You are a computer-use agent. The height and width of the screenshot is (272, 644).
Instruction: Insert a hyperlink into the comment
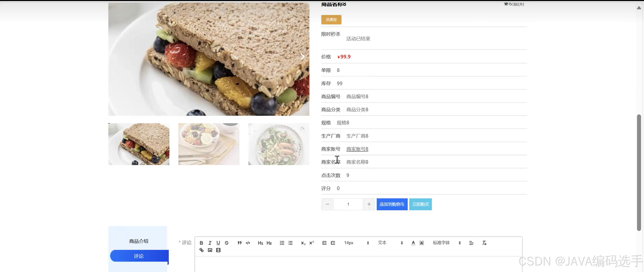click(202, 250)
